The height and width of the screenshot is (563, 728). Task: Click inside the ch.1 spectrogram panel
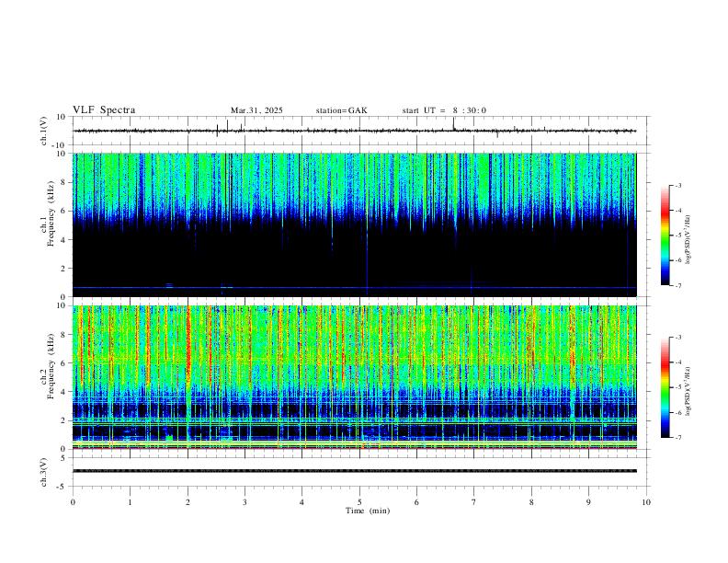point(355,224)
